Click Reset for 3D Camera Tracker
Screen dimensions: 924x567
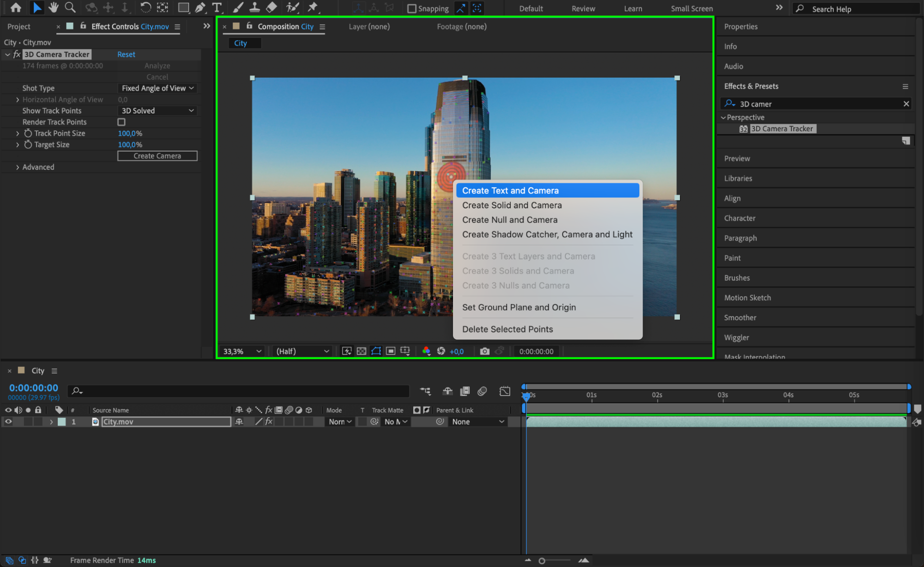(x=126, y=55)
